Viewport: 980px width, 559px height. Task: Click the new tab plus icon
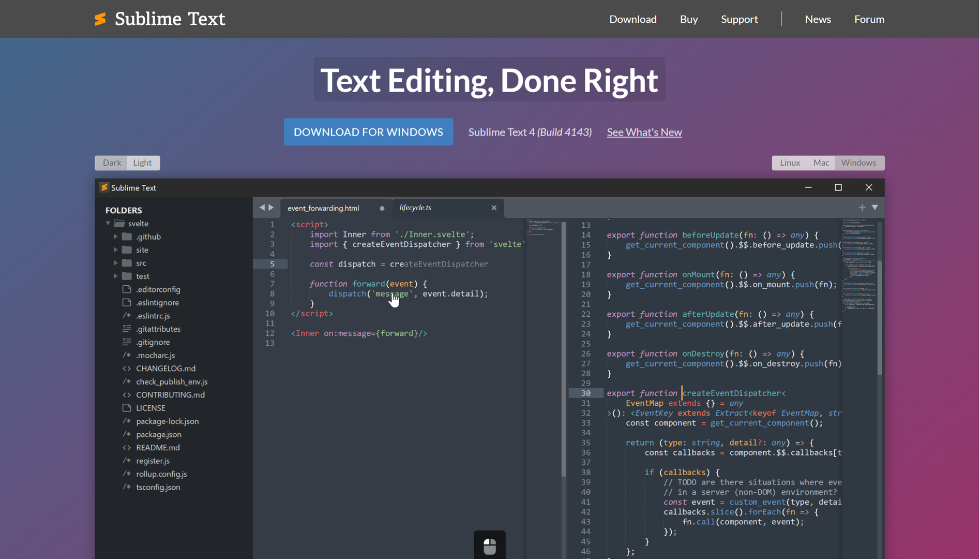pos(862,208)
